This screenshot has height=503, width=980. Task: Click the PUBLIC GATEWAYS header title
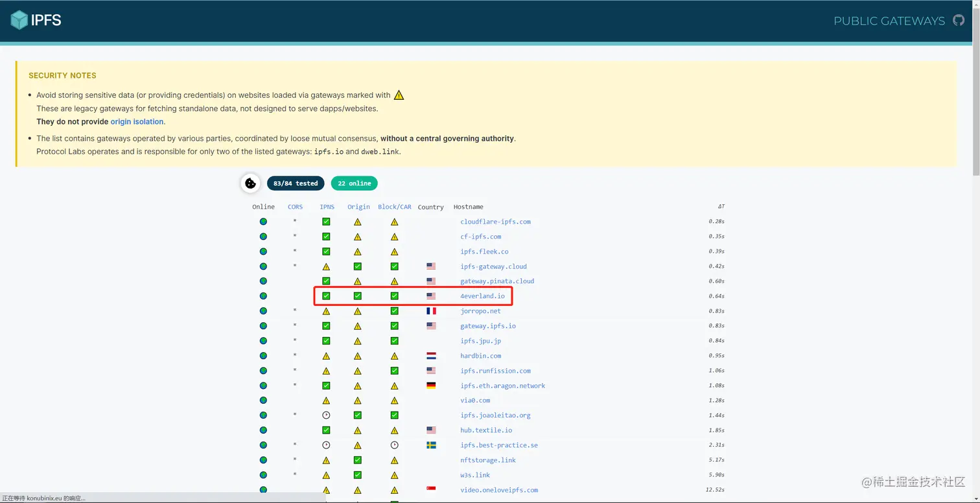(x=889, y=21)
